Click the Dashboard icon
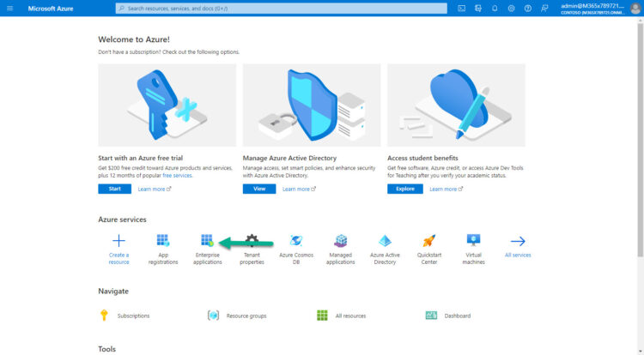The image size is (644, 355). tap(431, 316)
